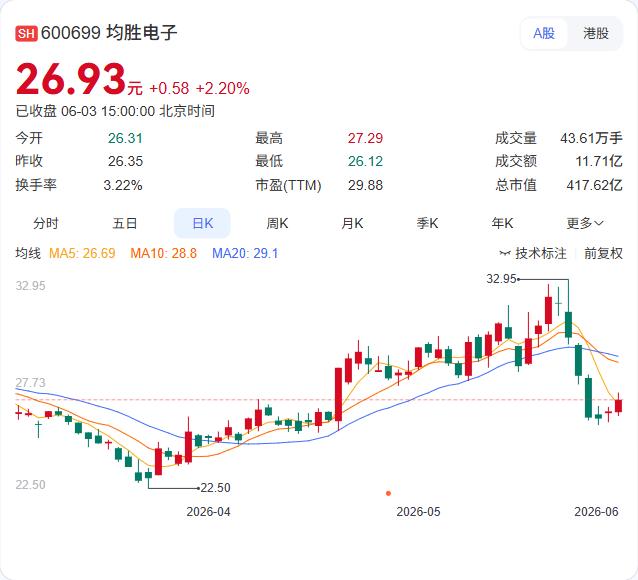Image resolution: width=638 pixels, height=580 pixels.
Task: Click the 均线 label
Action: pos(28,254)
